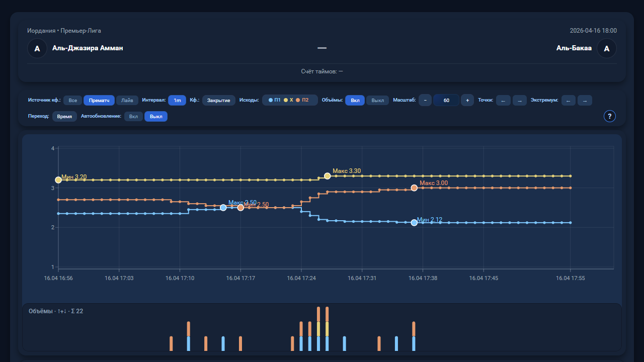The image size is (644, 362).
Task: Click the Иордания • Премьер-Лига league label
Action: click(64, 31)
